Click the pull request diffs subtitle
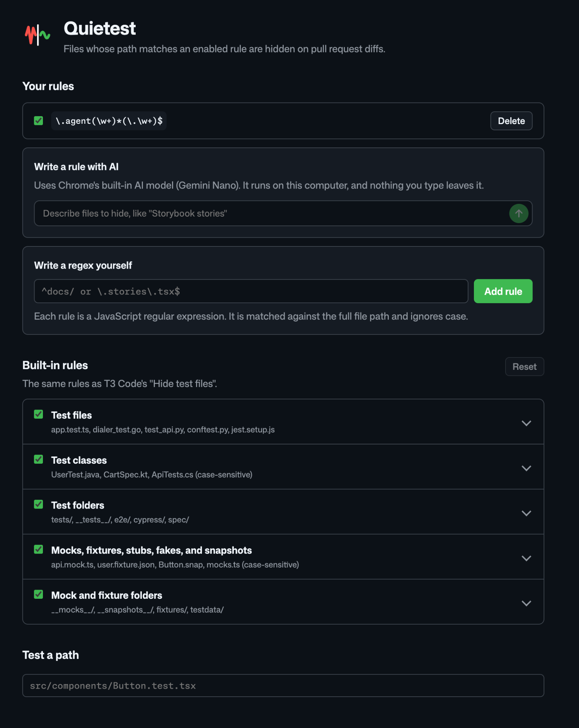Image resolution: width=579 pixels, height=728 pixels. click(x=224, y=49)
